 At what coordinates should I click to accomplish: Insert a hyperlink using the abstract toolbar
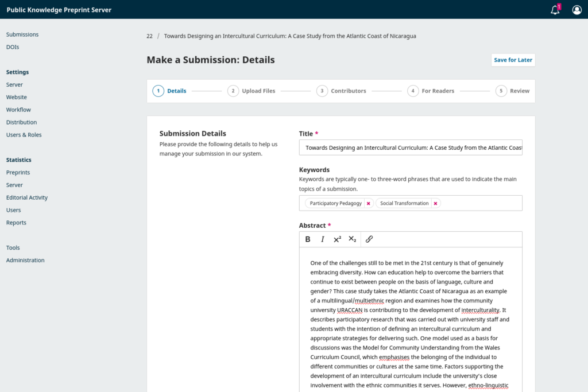point(369,239)
